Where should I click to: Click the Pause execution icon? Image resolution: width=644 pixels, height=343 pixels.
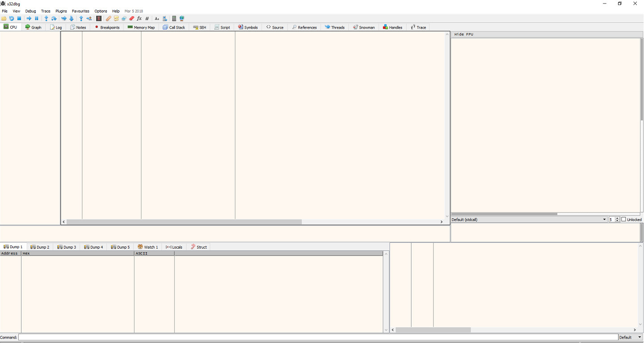pos(37,18)
